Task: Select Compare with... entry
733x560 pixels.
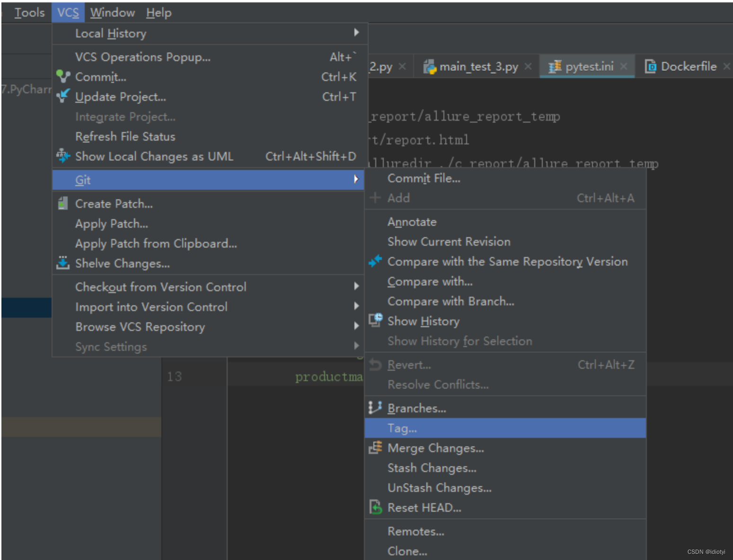Action: pos(505,281)
